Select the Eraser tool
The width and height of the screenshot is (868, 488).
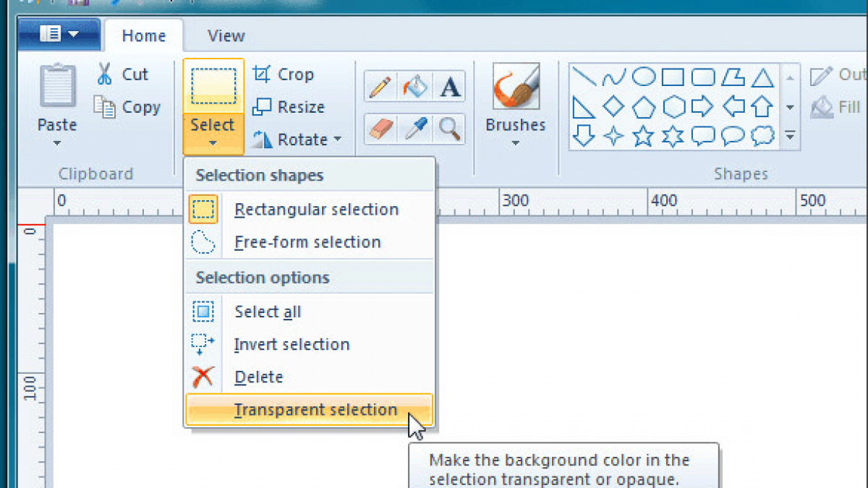[380, 129]
